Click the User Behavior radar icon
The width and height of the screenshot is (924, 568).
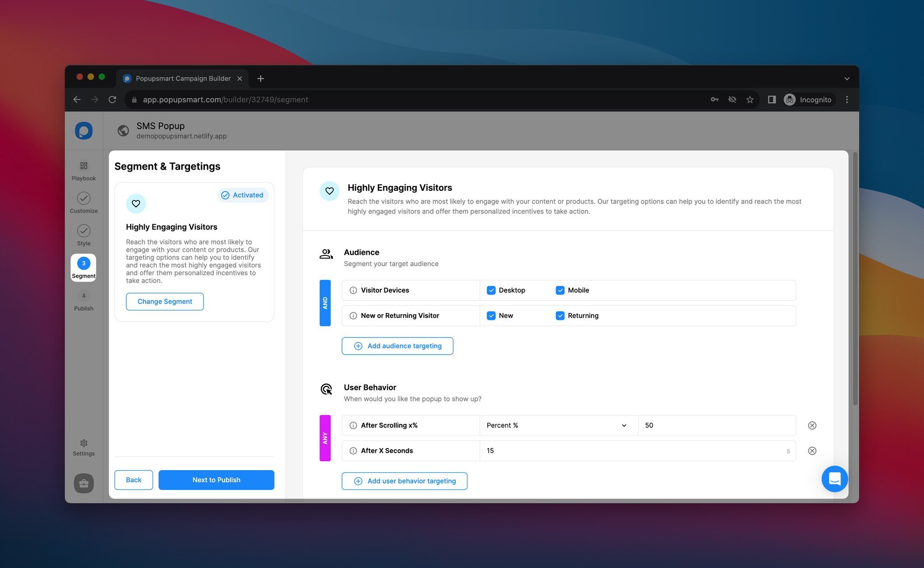[x=326, y=389]
